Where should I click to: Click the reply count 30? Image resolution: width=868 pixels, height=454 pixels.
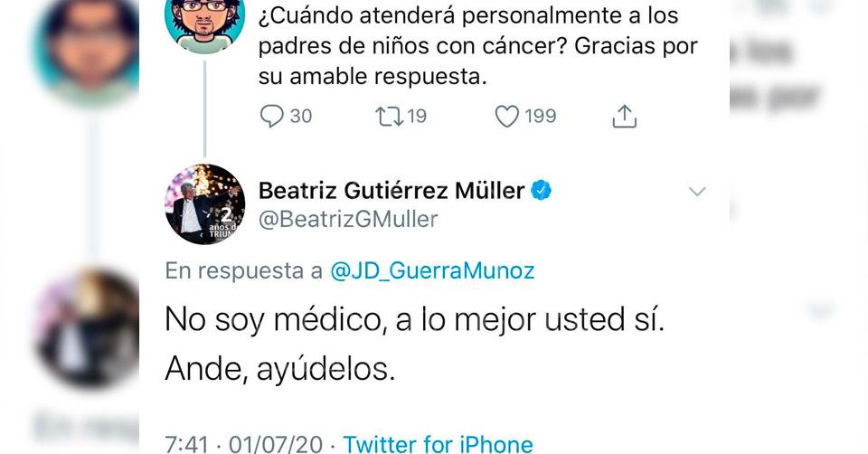(x=300, y=116)
